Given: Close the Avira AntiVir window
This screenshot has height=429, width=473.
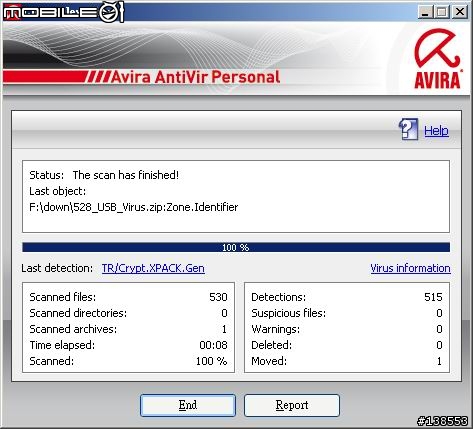Looking at the screenshot, I should coord(460,12).
